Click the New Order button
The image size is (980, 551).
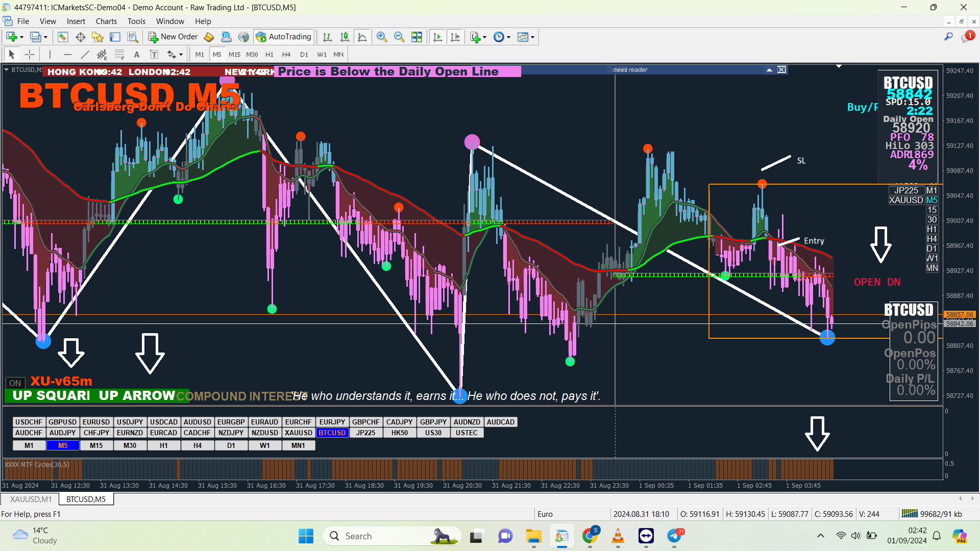click(173, 37)
